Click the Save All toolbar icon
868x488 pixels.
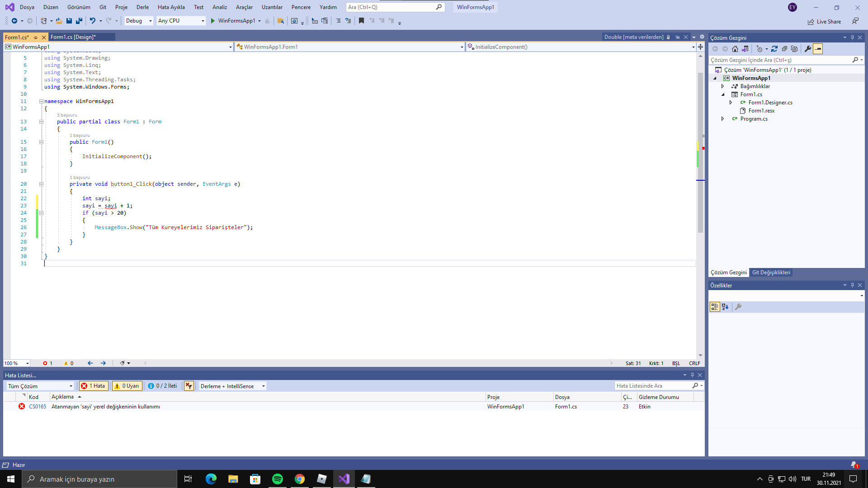79,21
